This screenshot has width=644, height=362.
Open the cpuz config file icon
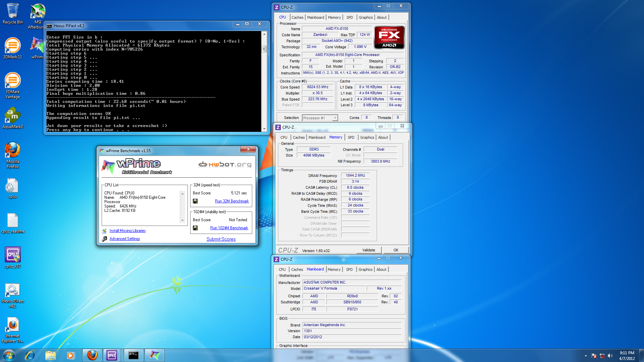[x=12, y=188]
